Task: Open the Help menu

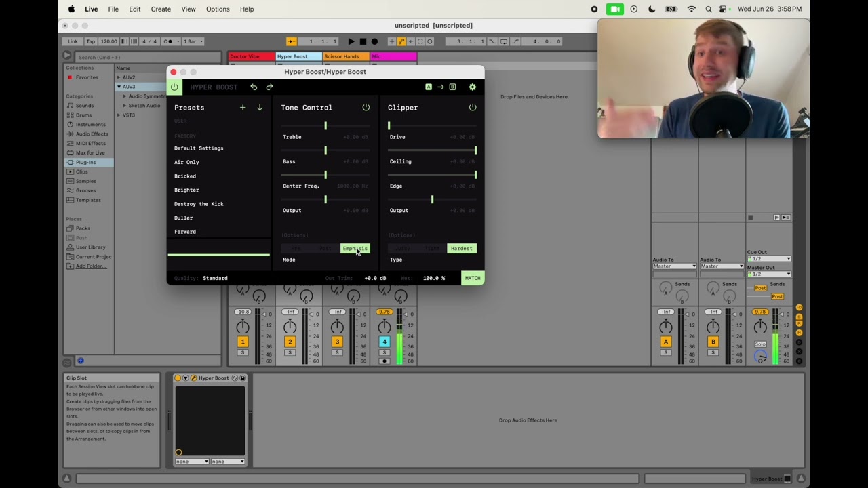Action: point(247,9)
